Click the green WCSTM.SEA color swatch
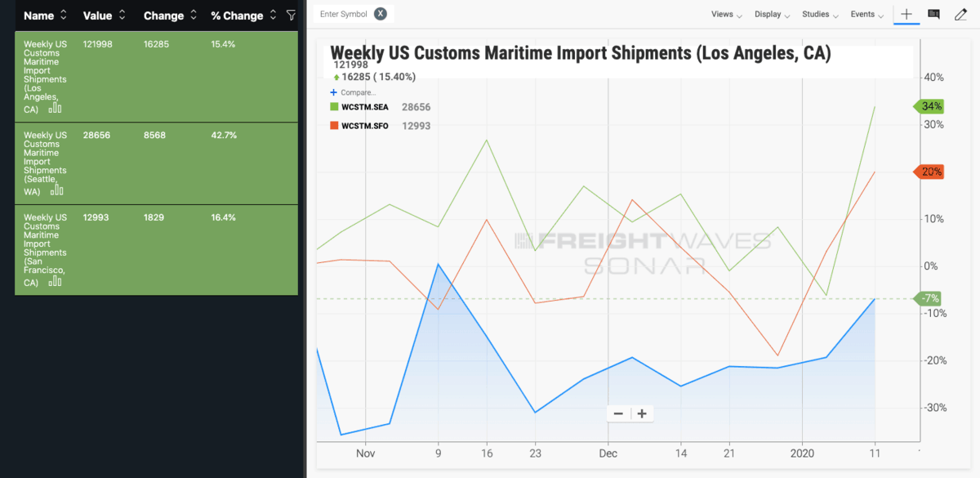Screen dimensions: 980x478 (x=334, y=107)
